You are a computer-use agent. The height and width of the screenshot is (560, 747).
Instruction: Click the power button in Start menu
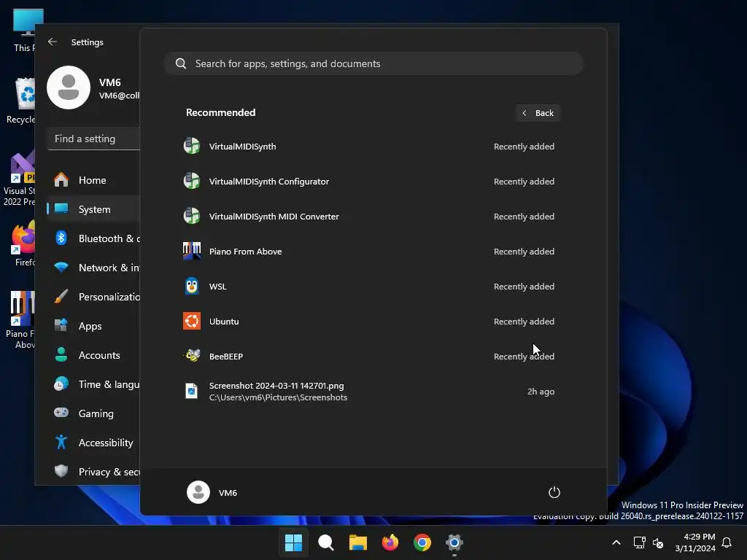(x=554, y=492)
